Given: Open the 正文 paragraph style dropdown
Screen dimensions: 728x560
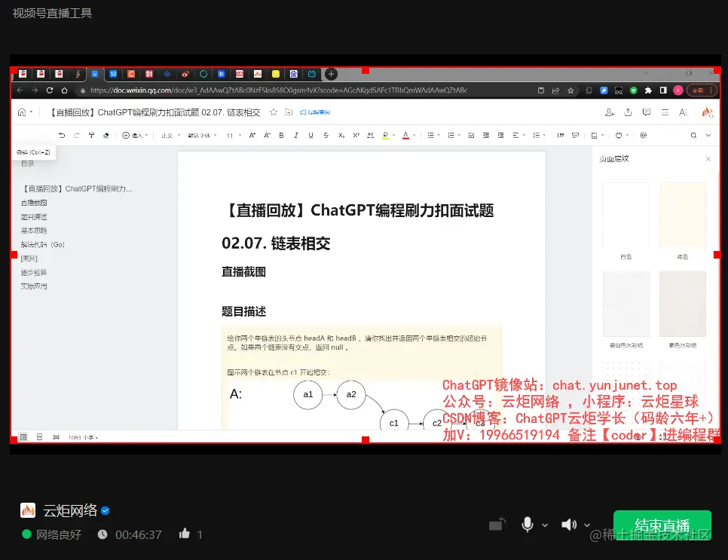Looking at the screenshot, I should (170, 135).
